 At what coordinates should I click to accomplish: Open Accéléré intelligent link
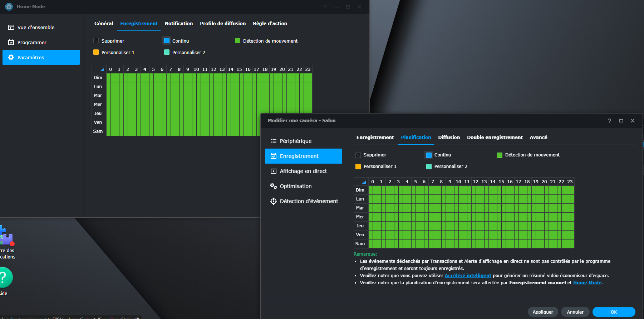[468, 275]
